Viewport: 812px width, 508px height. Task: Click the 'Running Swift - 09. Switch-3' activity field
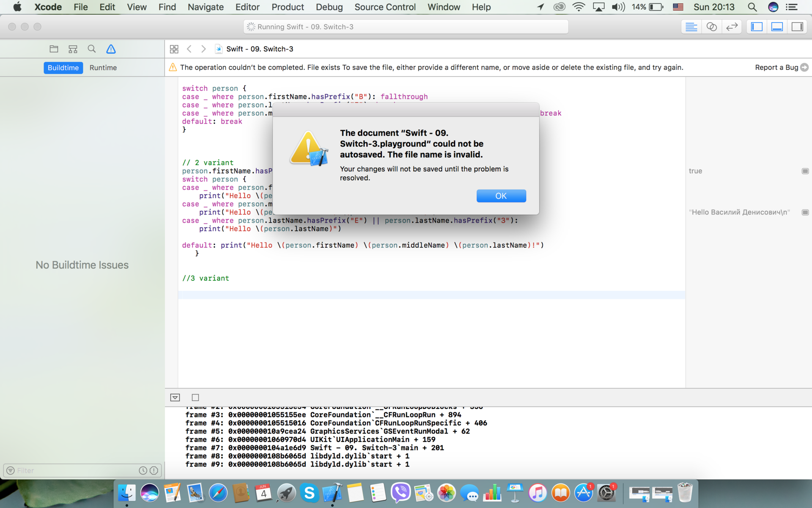click(x=406, y=27)
